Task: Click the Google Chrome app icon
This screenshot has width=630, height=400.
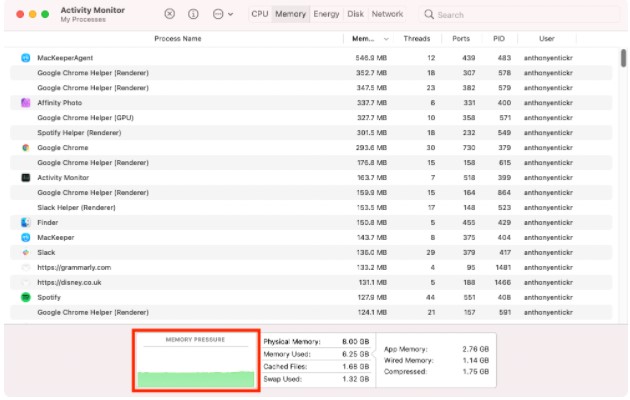Action: (26, 148)
